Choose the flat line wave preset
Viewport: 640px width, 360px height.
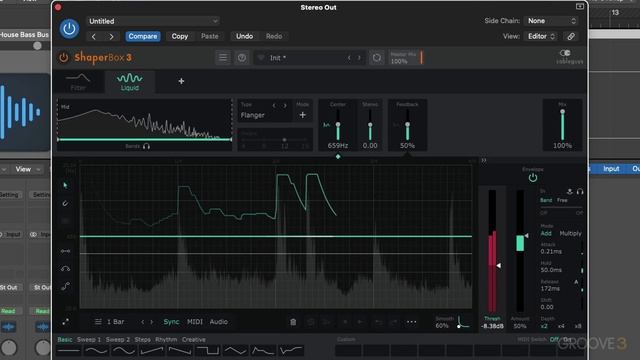click(x=69, y=350)
